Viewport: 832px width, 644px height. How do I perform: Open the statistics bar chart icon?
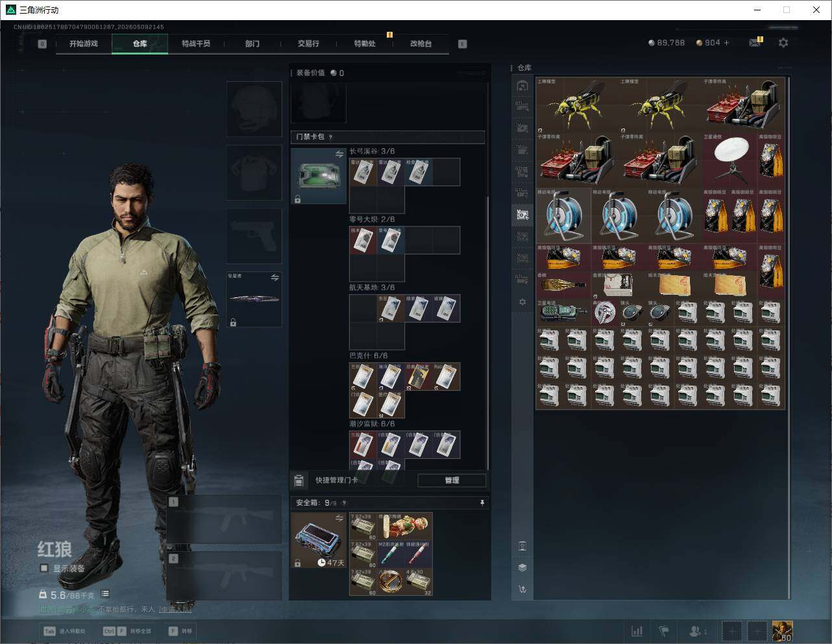[x=637, y=631]
